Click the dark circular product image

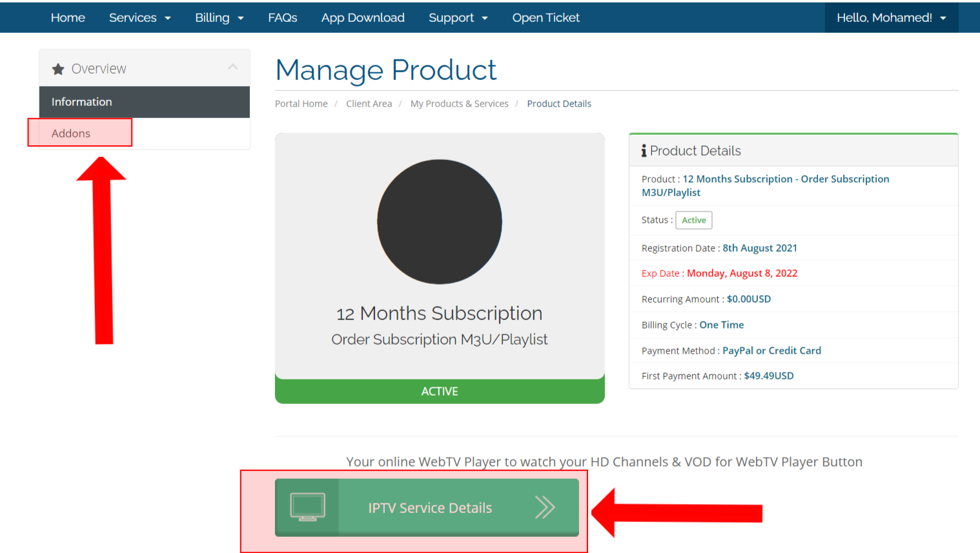(440, 222)
